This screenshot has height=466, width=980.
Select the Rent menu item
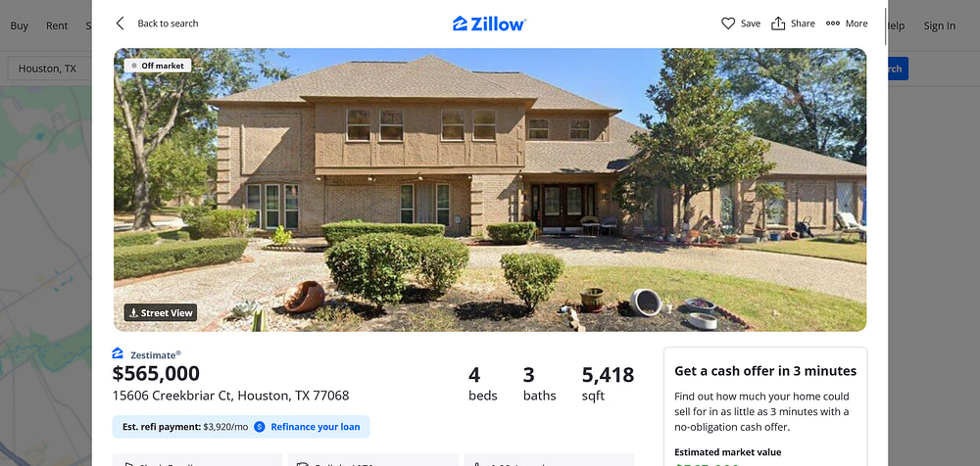pyautogui.click(x=57, y=25)
